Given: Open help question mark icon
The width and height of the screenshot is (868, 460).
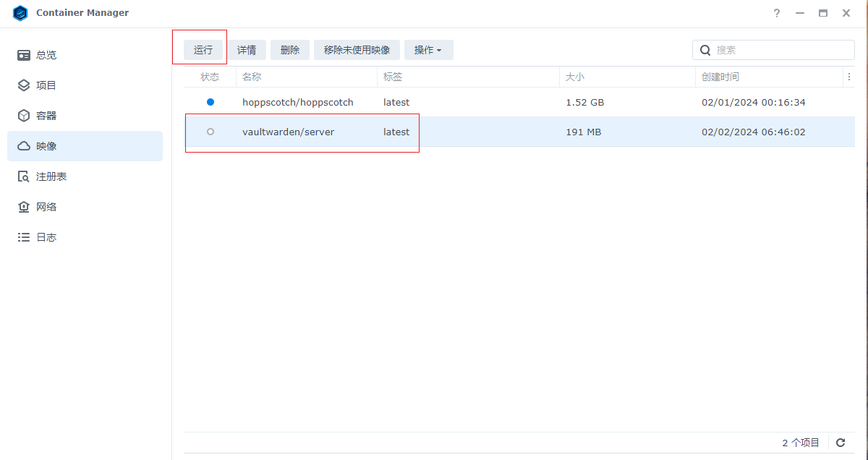Looking at the screenshot, I should coord(777,13).
